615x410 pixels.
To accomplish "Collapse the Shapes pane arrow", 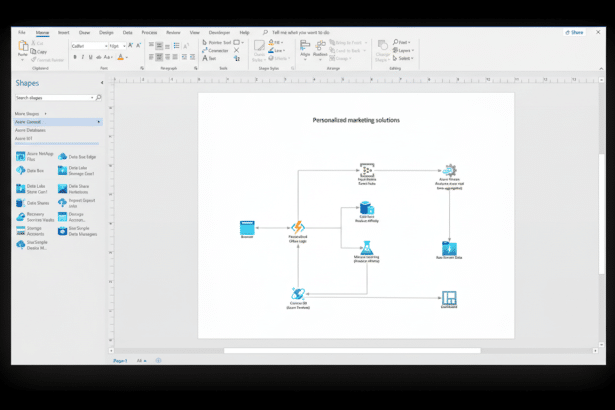I will pyautogui.click(x=102, y=83).
